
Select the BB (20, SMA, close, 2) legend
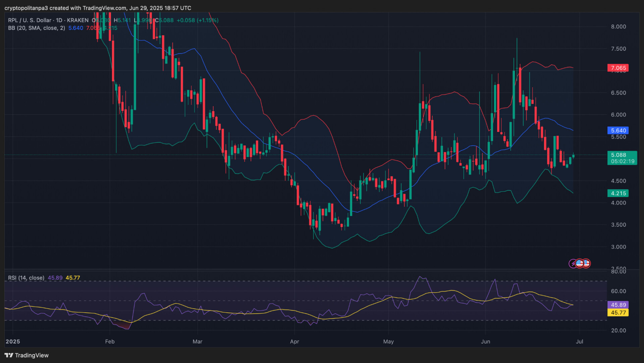[37, 28]
